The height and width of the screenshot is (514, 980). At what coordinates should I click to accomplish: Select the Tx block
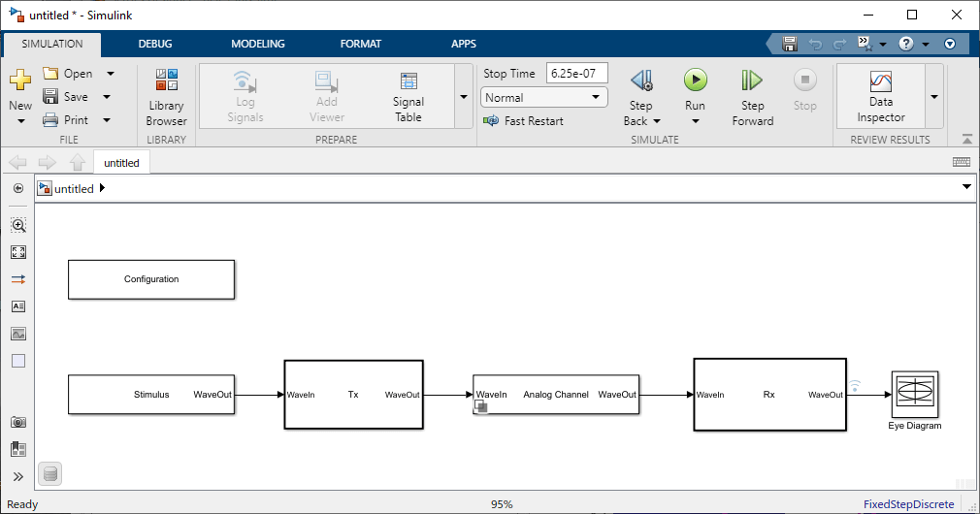pos(354,394)
